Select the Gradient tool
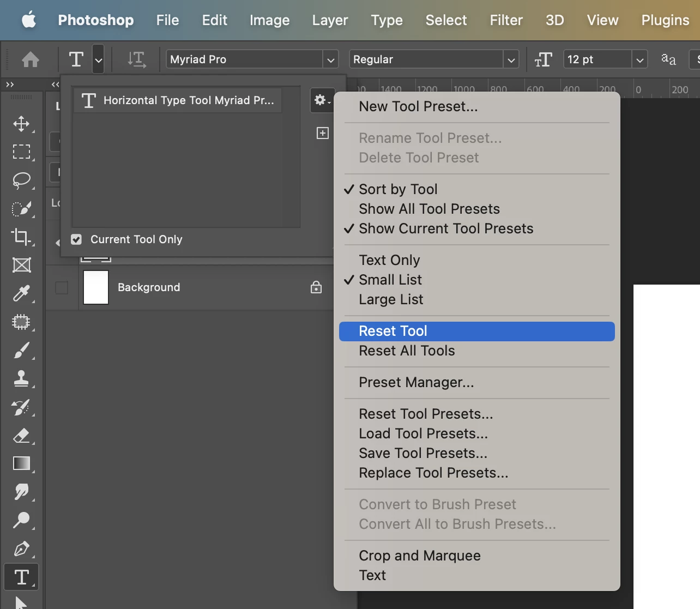The width and height of the screenshot is (700, 609). (x=21, y=463)
